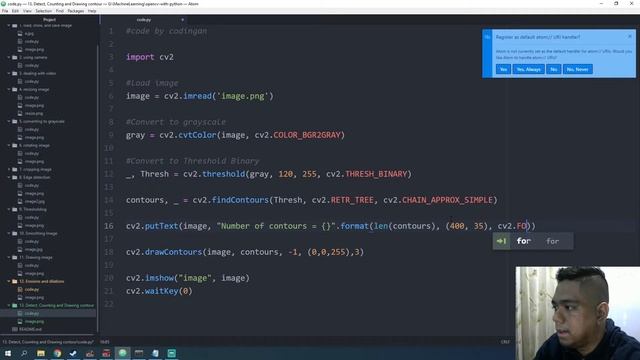640x360 pixels.
Task: Click the file path in status bar
Action: 48,342
